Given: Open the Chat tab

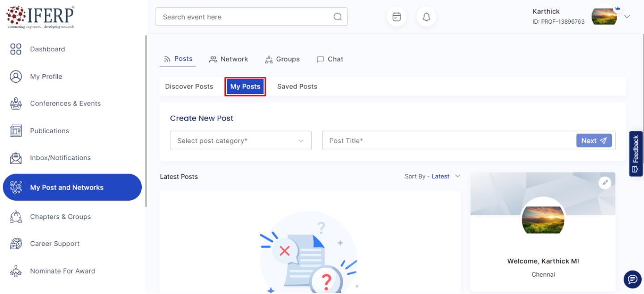Looking at the screenshot, I should click(330, 59).
